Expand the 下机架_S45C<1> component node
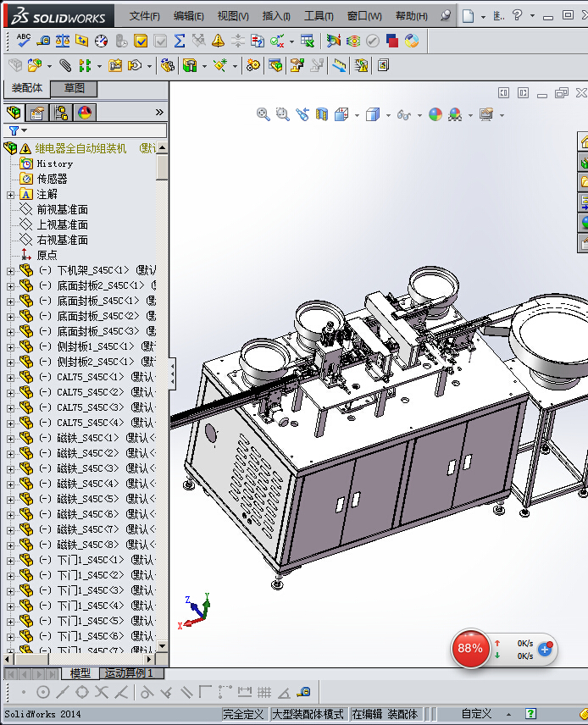 click(x=10, y=271)
